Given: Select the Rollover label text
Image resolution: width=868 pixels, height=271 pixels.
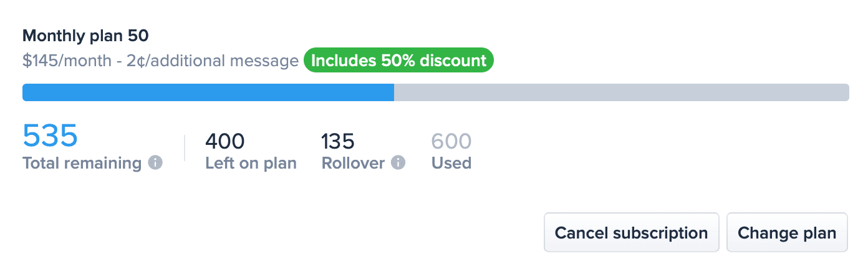Looking at the screenshot, I should tap(353, 164).
